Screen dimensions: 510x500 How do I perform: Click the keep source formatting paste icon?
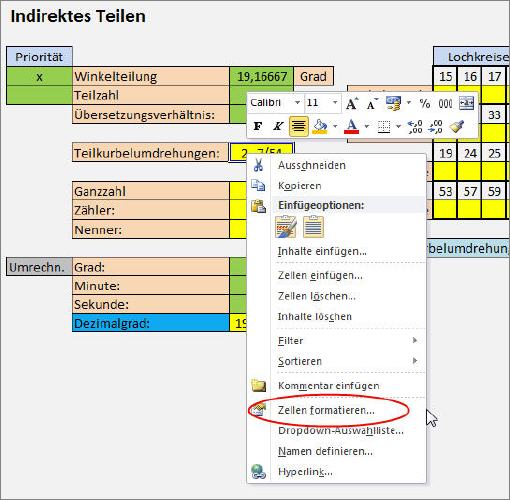coord(286,227)
